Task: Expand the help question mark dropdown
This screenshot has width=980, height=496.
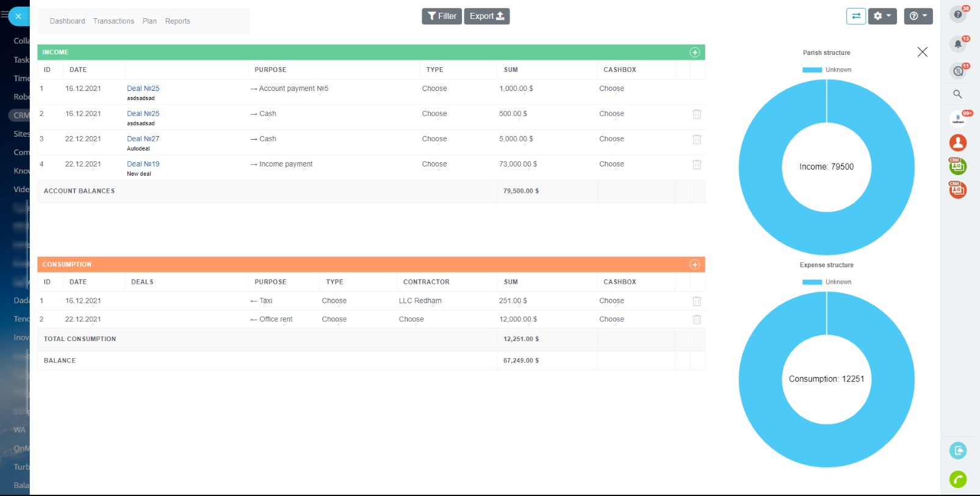Action: click(918, 16)
